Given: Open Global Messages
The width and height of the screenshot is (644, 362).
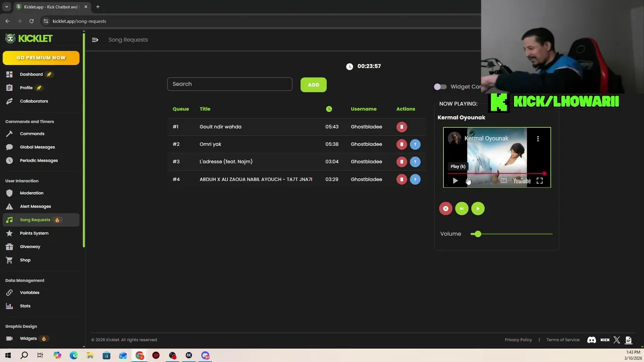Looking at the screenshot, I should [x=37, y=147].
